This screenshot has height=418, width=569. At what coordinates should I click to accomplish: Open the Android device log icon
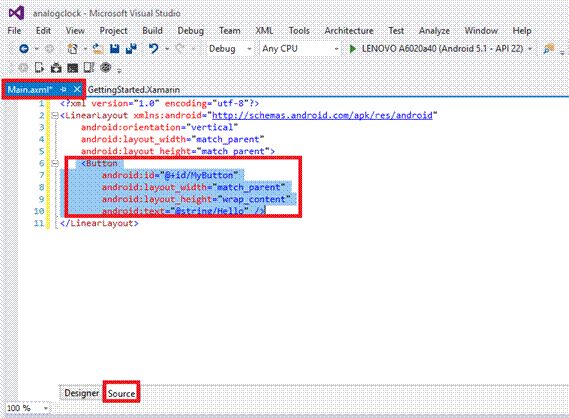pos(73,68)
